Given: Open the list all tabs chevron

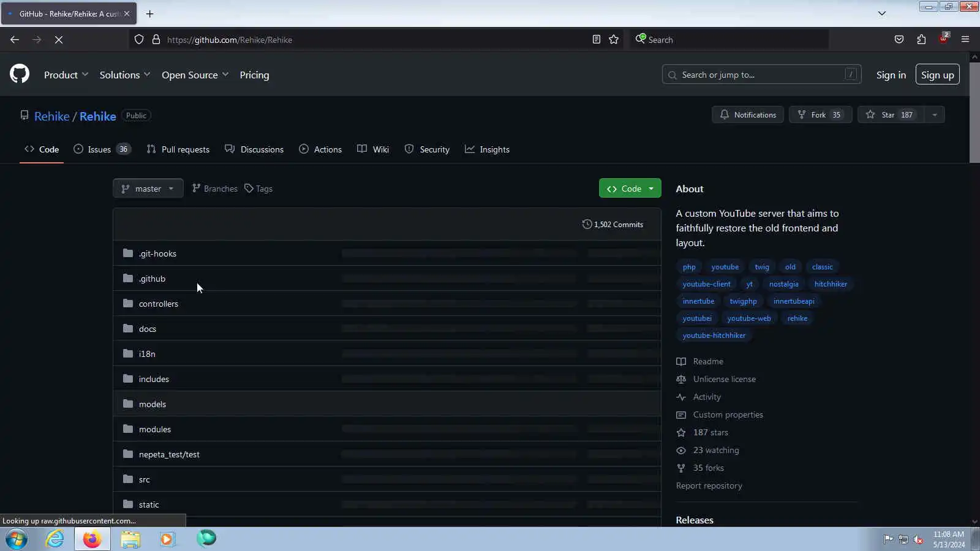Looking at the screenshot, I should (x=882, y=13).
